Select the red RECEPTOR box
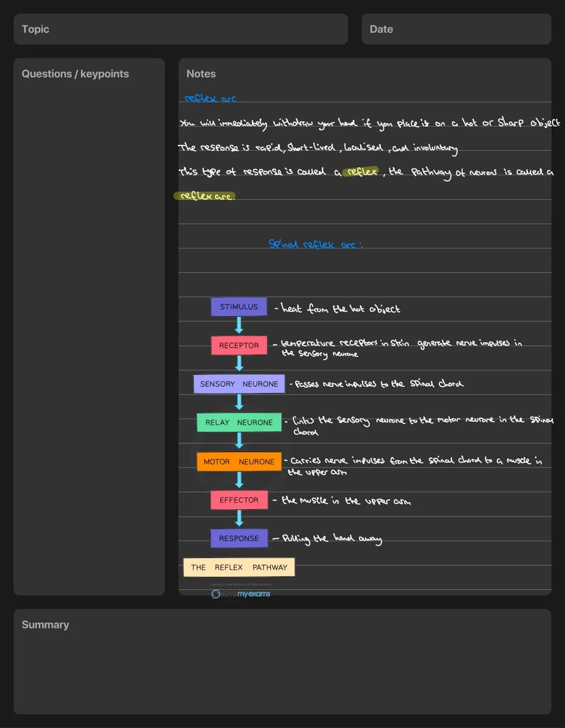This screenshot has height=728, width=565. [x=239, y=345]
